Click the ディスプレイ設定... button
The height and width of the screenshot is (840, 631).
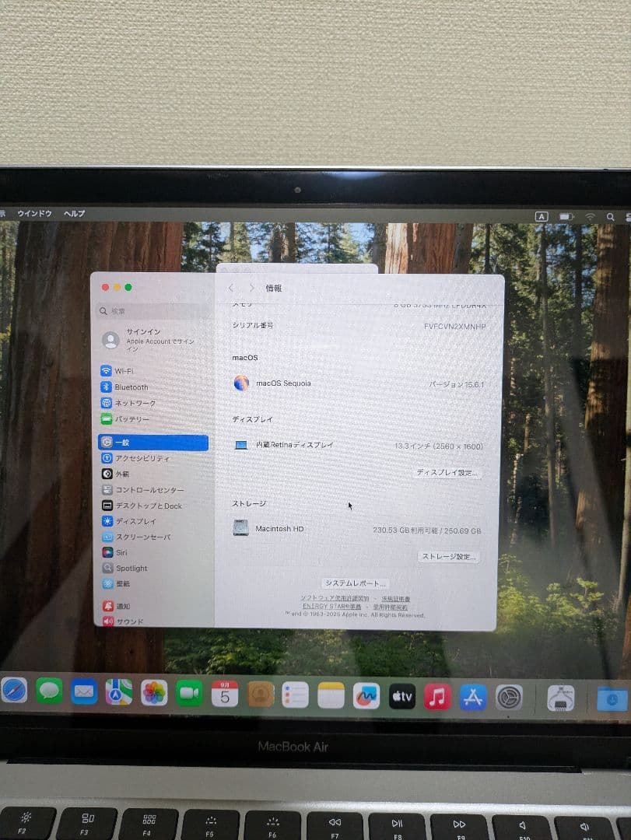click(x=447, y=473)
